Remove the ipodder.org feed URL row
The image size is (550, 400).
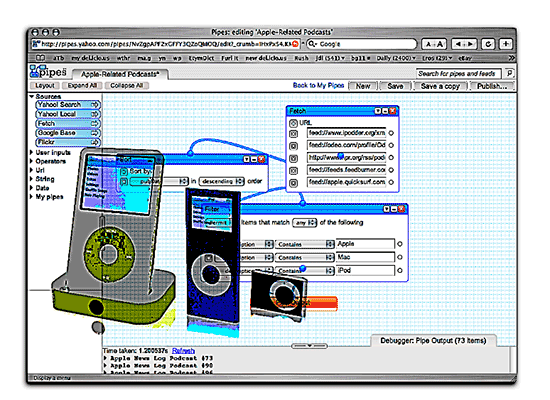click(293, 134)
